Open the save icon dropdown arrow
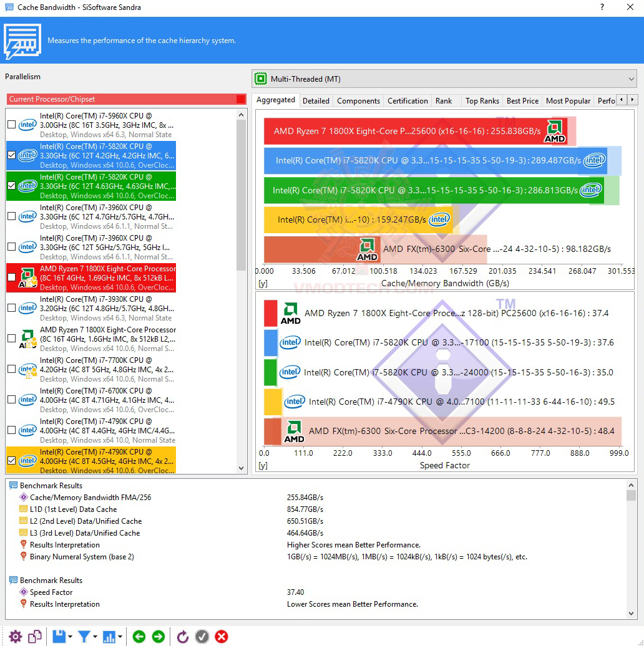This screenshot has width=644, height=646. [x=70, y=637]
